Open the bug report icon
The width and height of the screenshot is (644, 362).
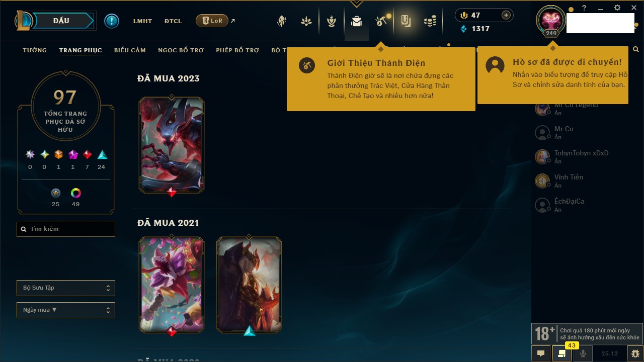[x=635, y=353]
